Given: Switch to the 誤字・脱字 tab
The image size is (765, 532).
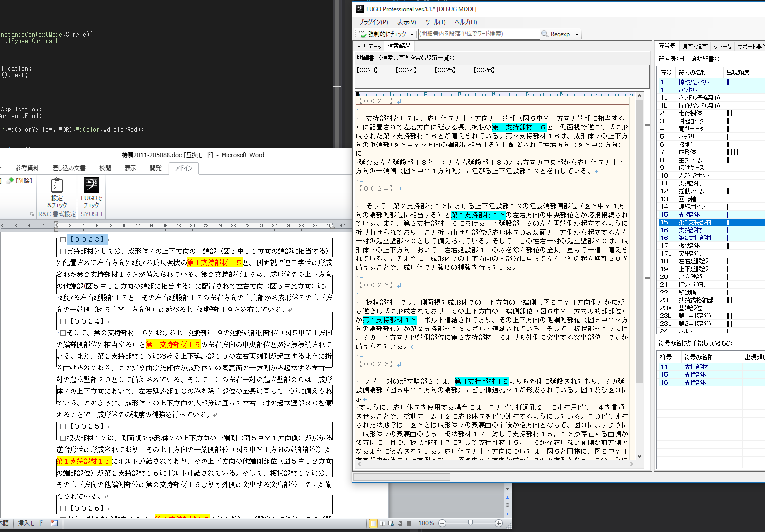Looking at the screenshot, I should (x=694, y=46).
